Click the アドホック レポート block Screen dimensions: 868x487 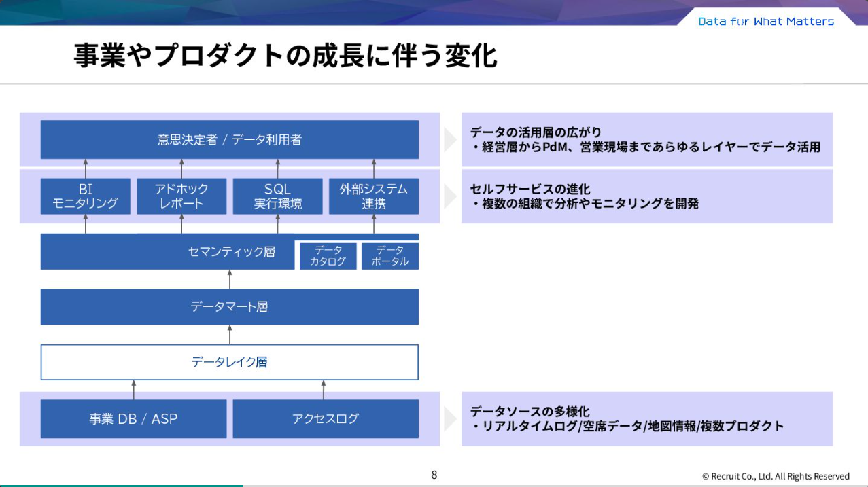tap(181, 196)
